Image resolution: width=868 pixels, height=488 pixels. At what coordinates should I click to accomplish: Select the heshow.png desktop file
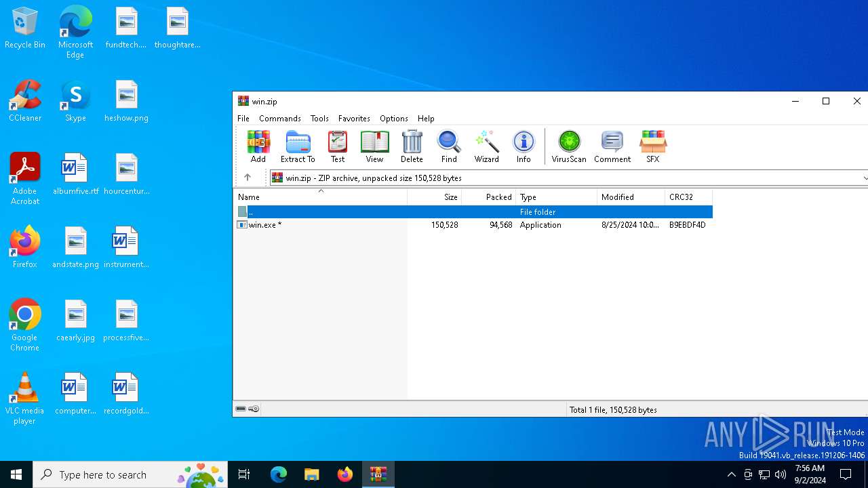click(x=126, y=102)
